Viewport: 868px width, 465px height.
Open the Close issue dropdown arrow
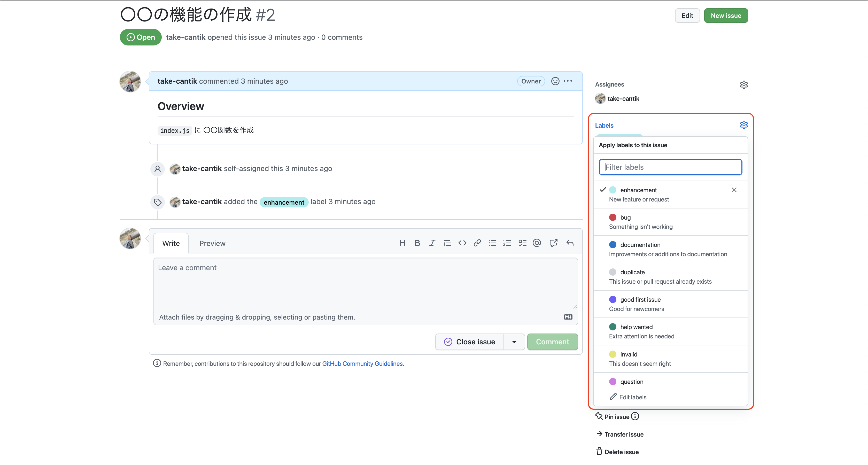coord(514,342)
